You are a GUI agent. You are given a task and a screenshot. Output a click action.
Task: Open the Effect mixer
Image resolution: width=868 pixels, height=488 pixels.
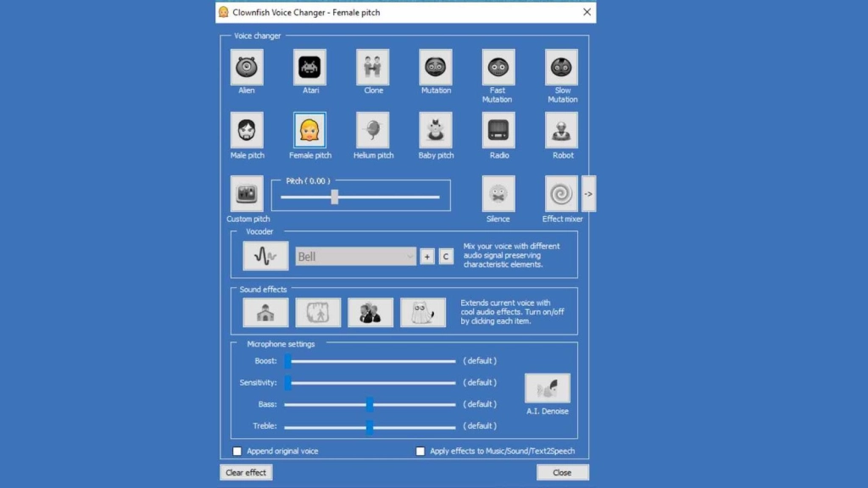(561, 194)
